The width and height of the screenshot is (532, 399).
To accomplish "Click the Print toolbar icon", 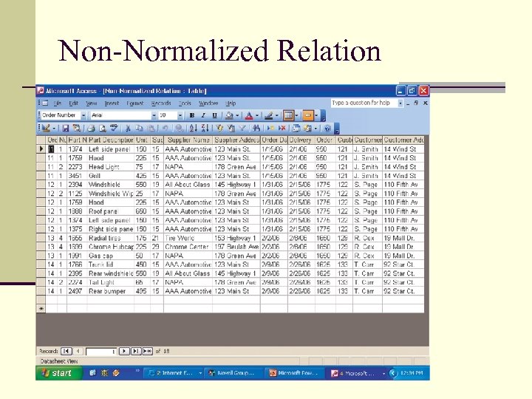I will coord(91,129).
